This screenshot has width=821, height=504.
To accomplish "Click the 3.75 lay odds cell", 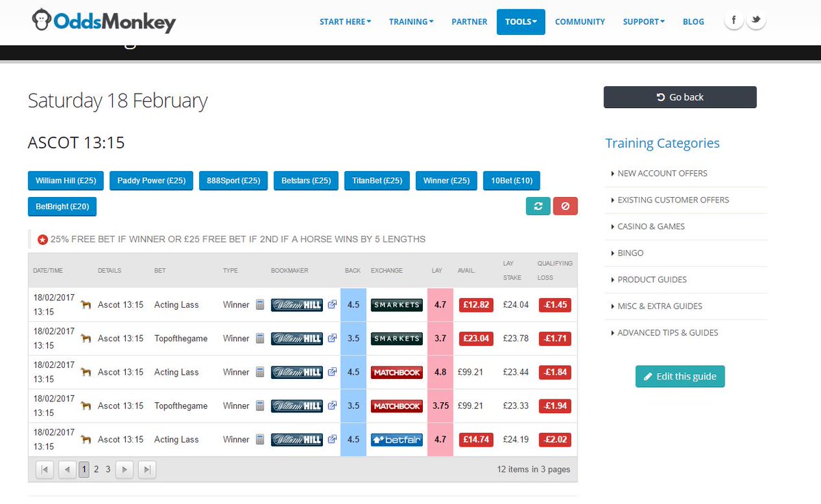I will coord(441,406).
